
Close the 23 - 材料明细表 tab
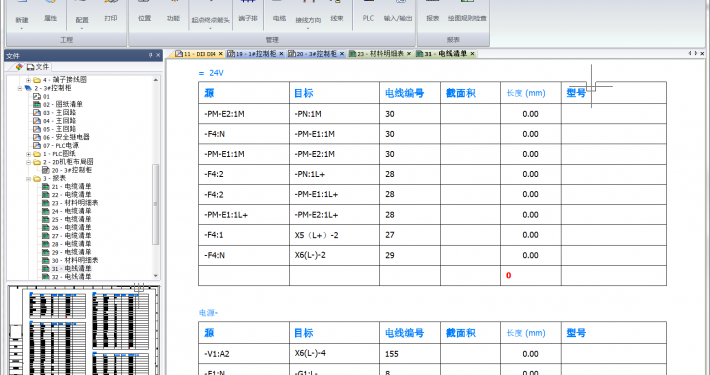click(x=409, y=54)
